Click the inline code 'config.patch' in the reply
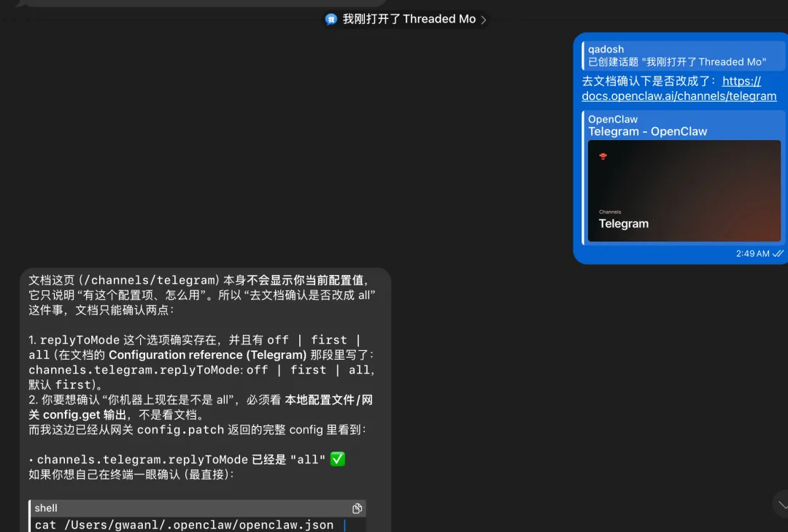Screen dimensions: 788x532 180,430
